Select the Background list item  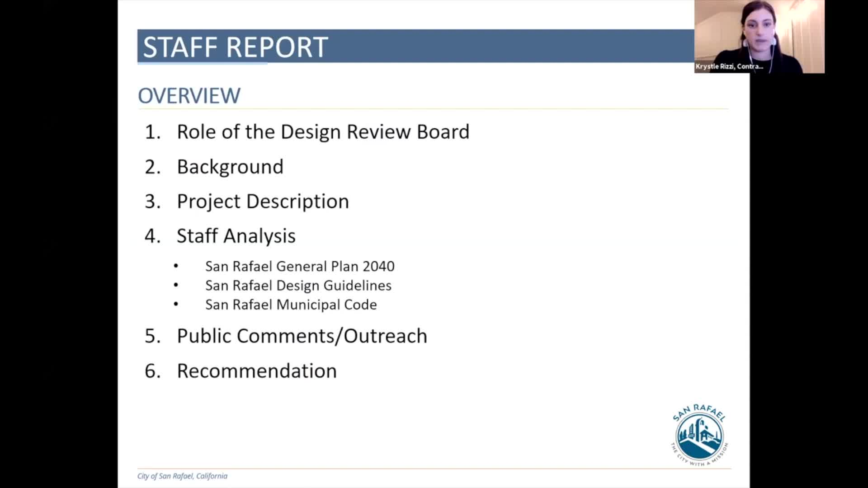click(230, 167)
